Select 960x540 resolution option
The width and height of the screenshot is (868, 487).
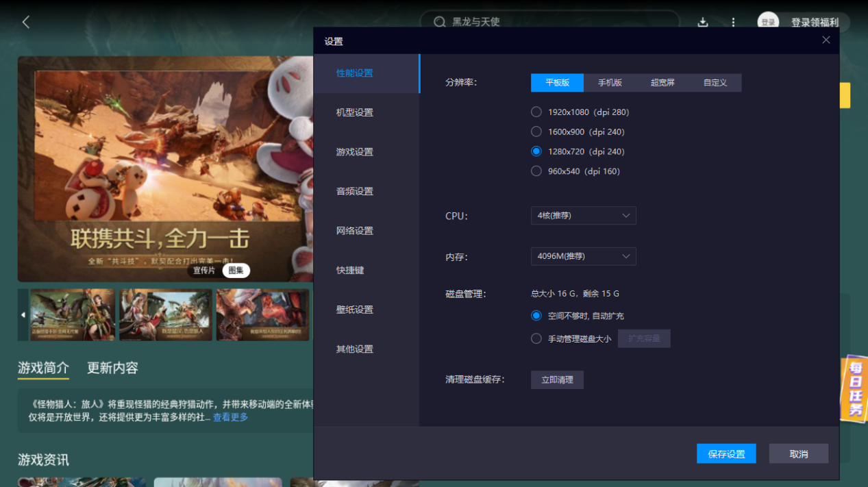[536, 171]
